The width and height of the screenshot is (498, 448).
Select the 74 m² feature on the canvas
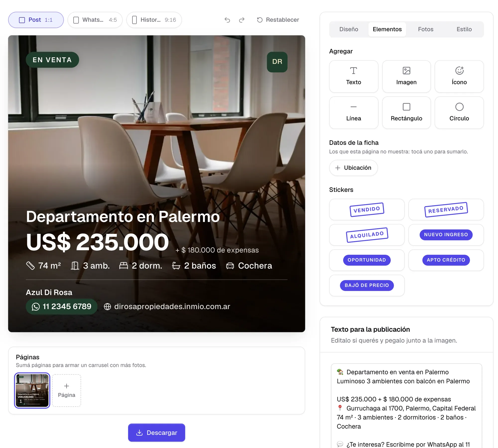[44, 266]
